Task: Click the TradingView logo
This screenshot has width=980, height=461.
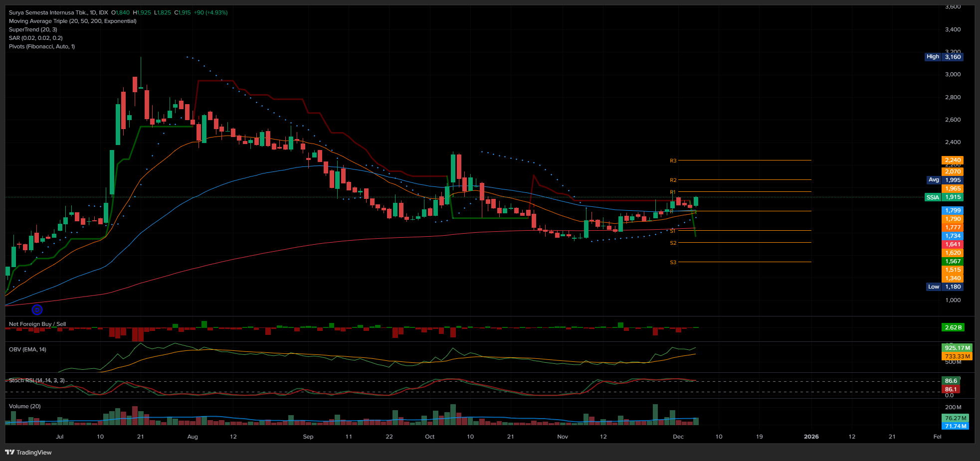Action: click(x=28, y=453)
